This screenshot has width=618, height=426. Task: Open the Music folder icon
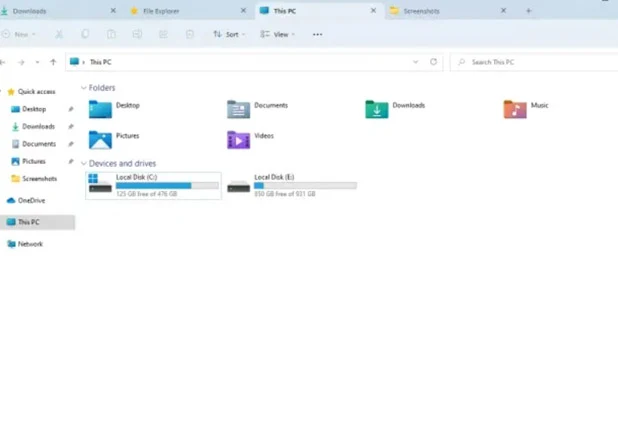515,109
